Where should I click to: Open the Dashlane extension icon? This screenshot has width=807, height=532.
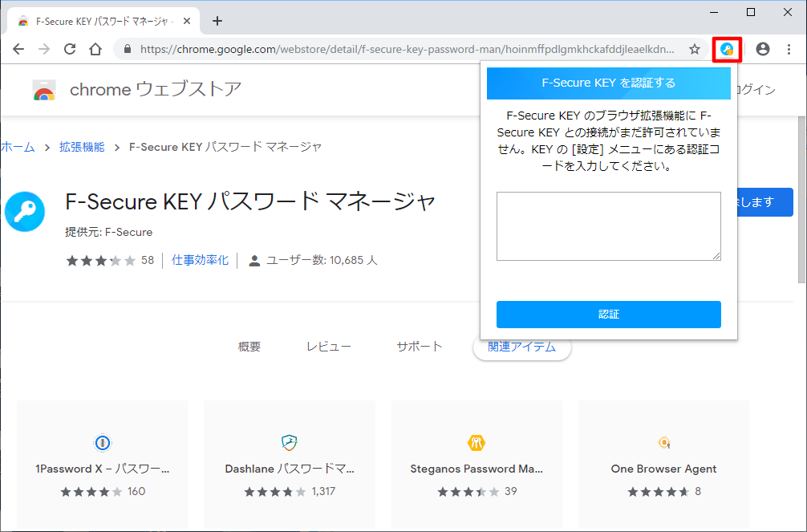[x=289, y=442]
